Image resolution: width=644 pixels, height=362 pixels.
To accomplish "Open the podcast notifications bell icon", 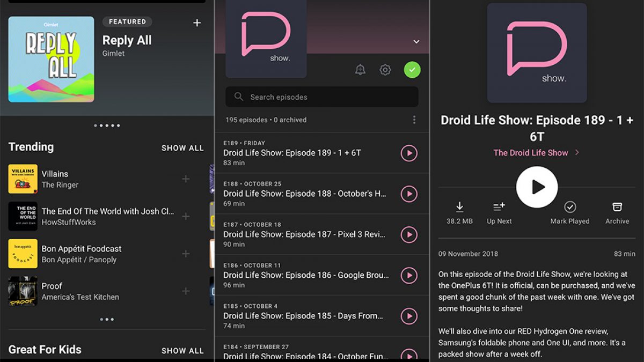I will tap(360, 70).
